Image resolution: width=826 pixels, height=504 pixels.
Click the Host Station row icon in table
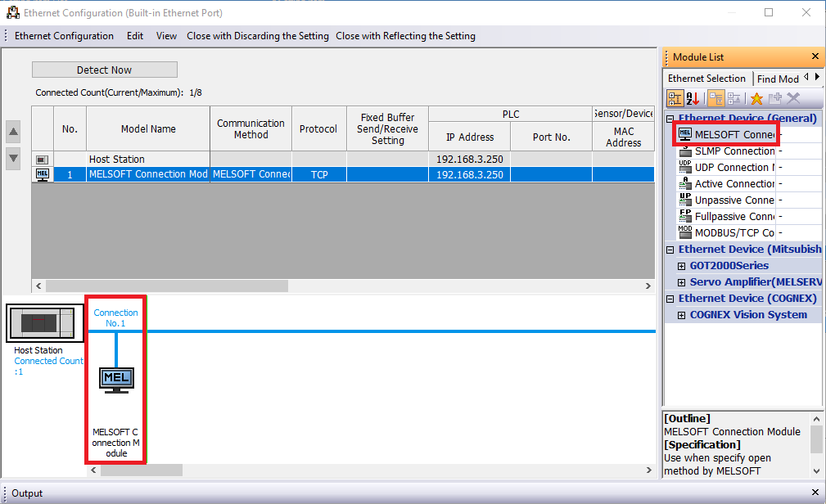42,160
